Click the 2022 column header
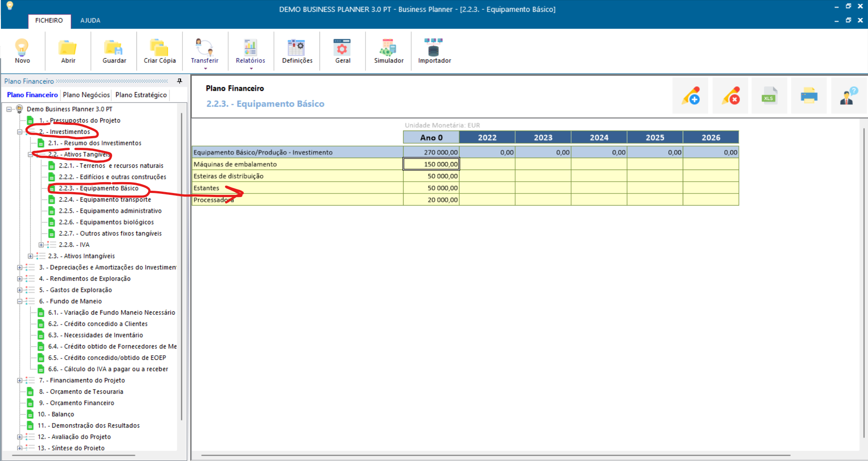 point(487,137)
